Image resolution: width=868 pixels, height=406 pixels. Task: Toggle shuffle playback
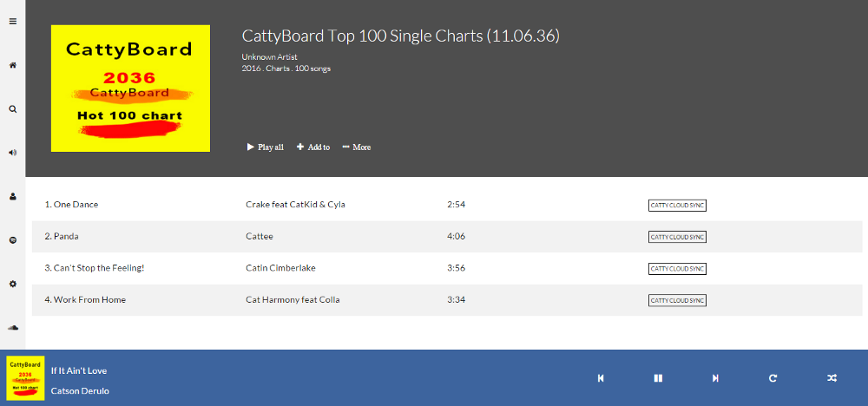832,378
